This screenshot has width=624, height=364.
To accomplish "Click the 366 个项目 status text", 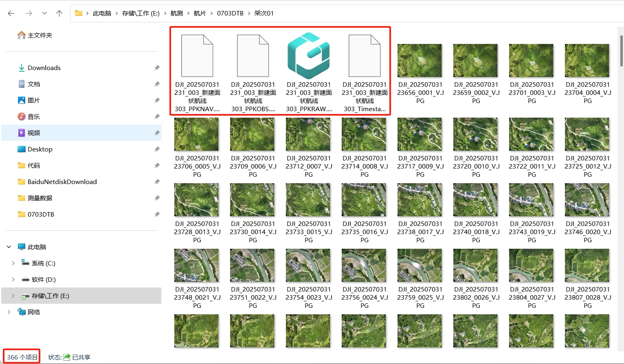I will (22, 357).
